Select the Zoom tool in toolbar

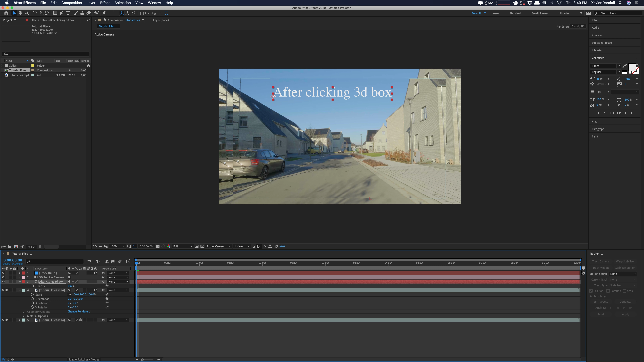tap(27, 13)
